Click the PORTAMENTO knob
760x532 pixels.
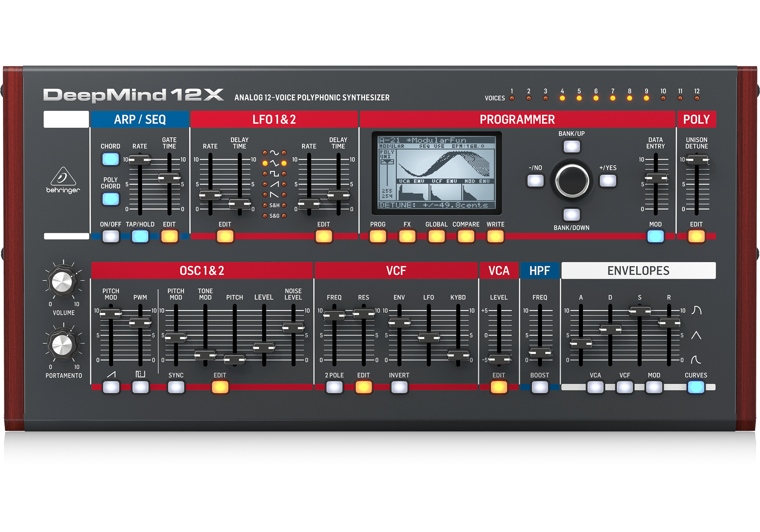[x=63, y=344]
